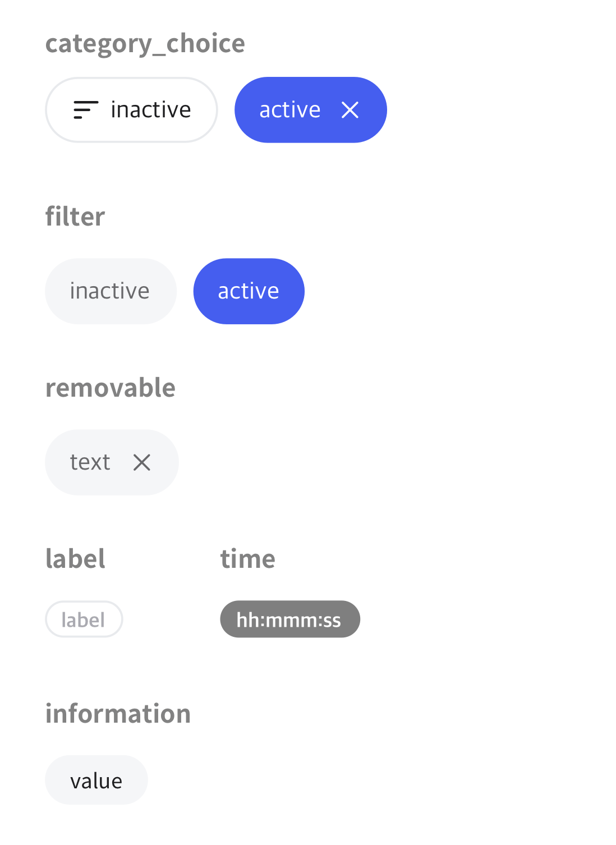Click the outlined label chip
Screen dimensions: 616x845
(84, 619)
